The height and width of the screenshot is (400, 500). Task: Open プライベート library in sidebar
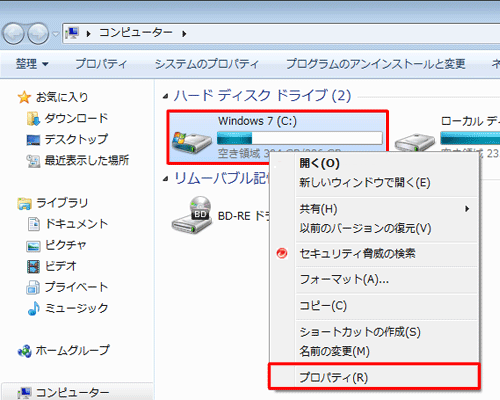pos(77,287)
